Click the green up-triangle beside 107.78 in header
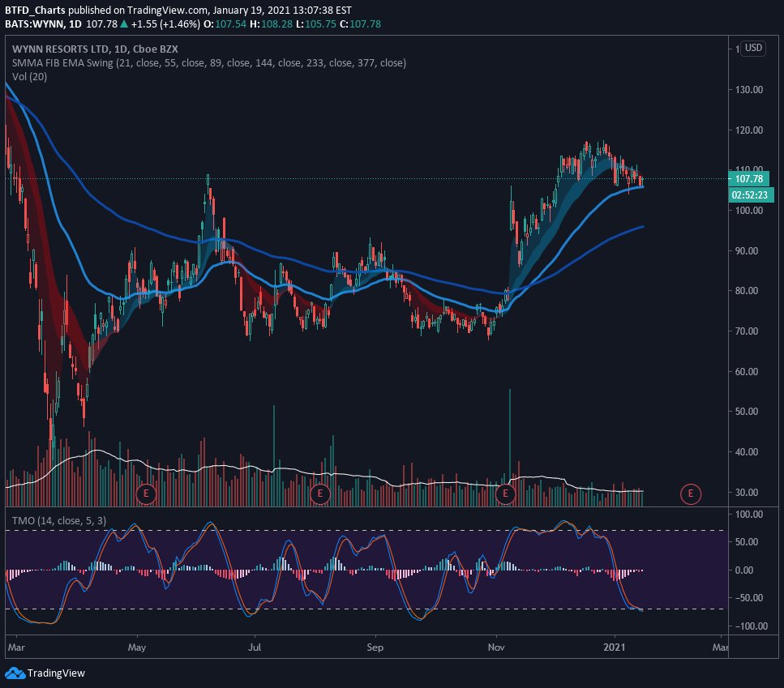 point(124,24)
